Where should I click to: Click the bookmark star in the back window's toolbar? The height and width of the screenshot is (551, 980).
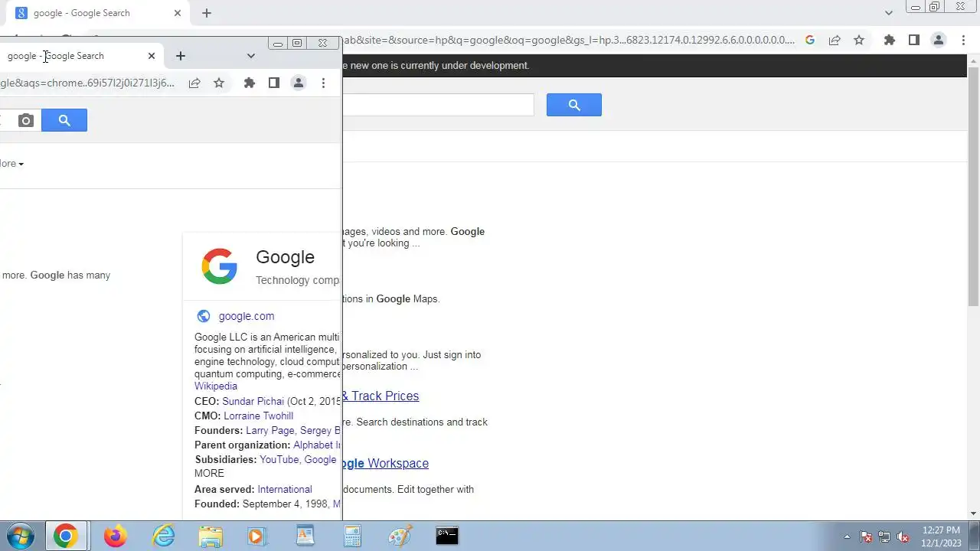[859, 40]
